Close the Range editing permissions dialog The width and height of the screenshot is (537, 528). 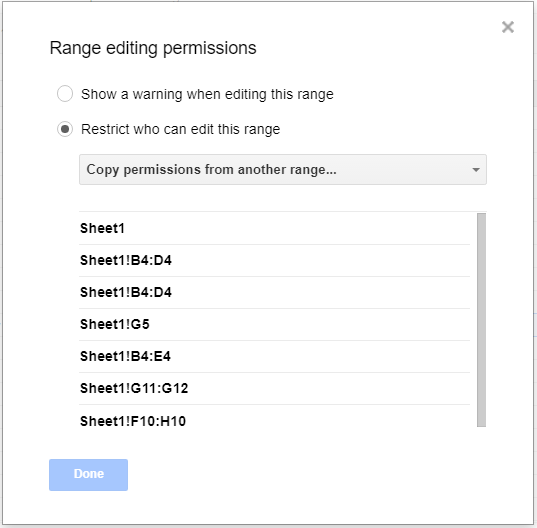[x=508, y=27]
